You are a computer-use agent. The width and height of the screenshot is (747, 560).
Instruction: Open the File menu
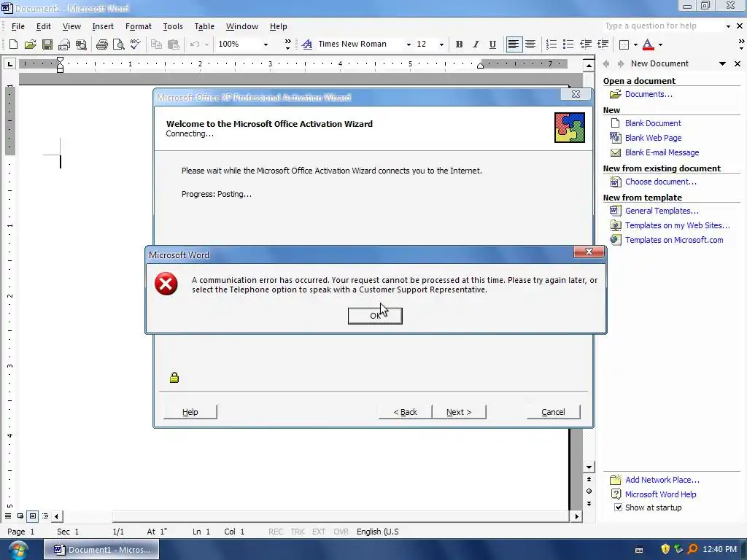[x=18, y=26]
